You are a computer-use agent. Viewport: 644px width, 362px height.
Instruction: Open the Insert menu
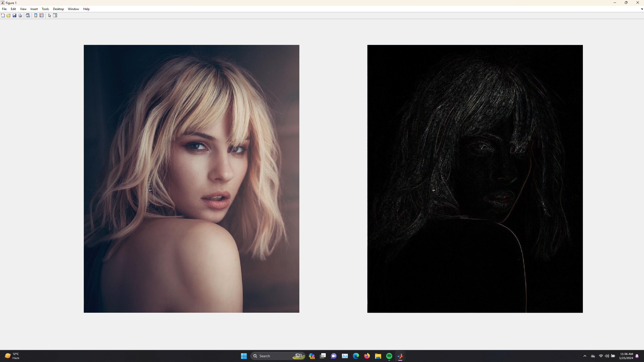coord(34,9)
